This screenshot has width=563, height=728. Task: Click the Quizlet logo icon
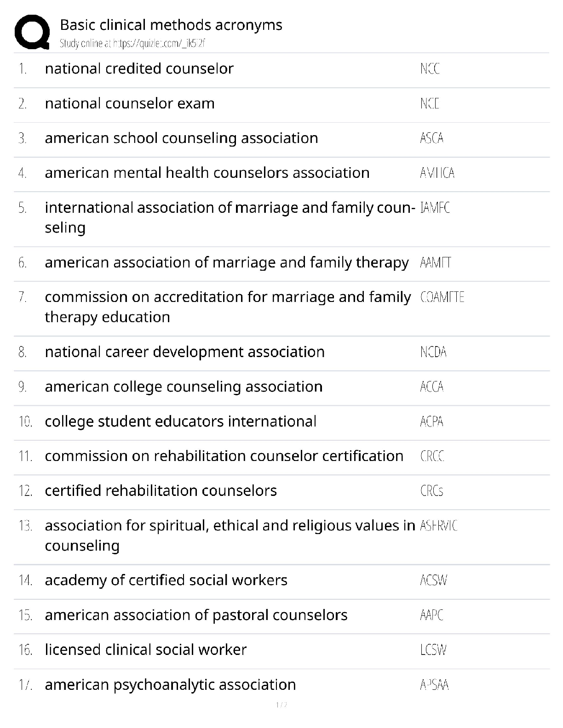coord(32,32)
